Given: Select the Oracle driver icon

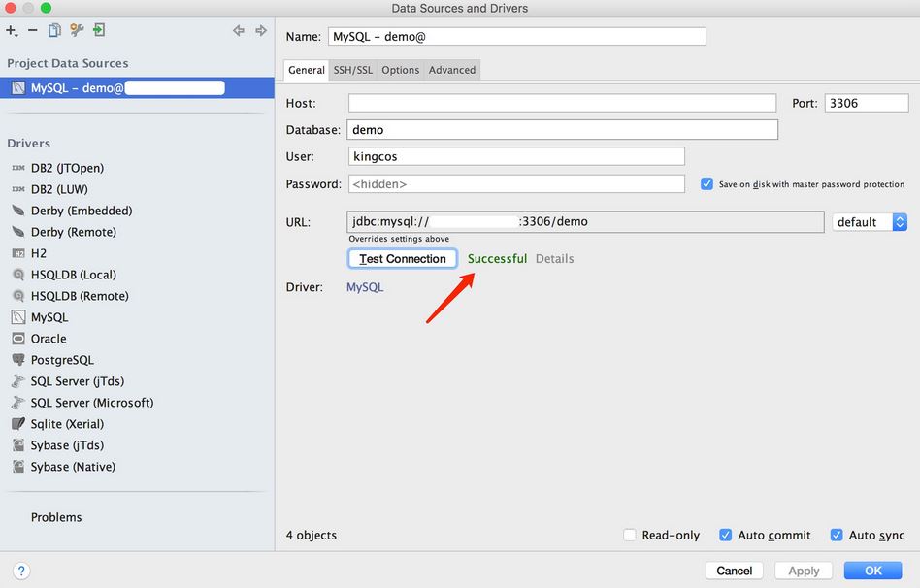Looking at the screenshot, I should [x=18, y=339].
